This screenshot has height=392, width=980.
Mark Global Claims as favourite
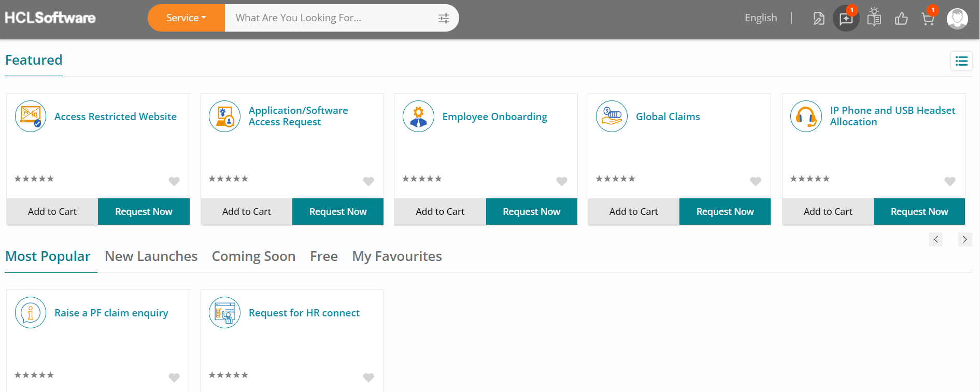(x=756, y=181)
